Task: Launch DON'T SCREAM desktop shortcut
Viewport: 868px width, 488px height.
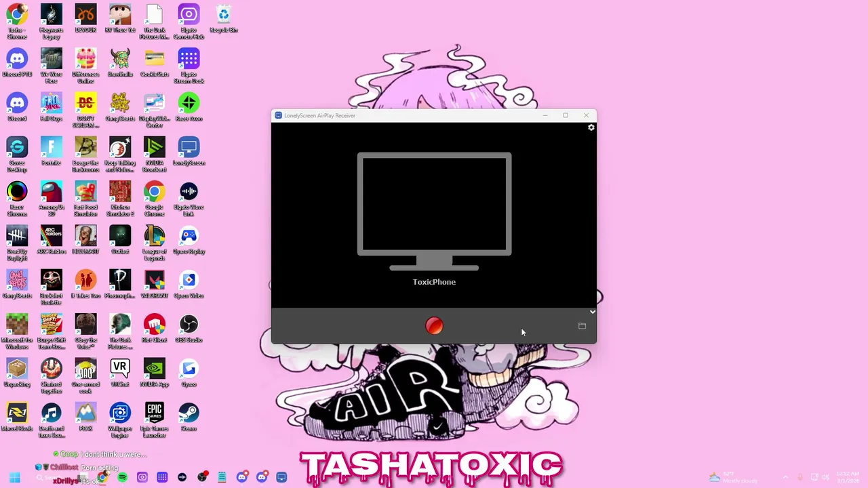Action: [x=85, y=108]
